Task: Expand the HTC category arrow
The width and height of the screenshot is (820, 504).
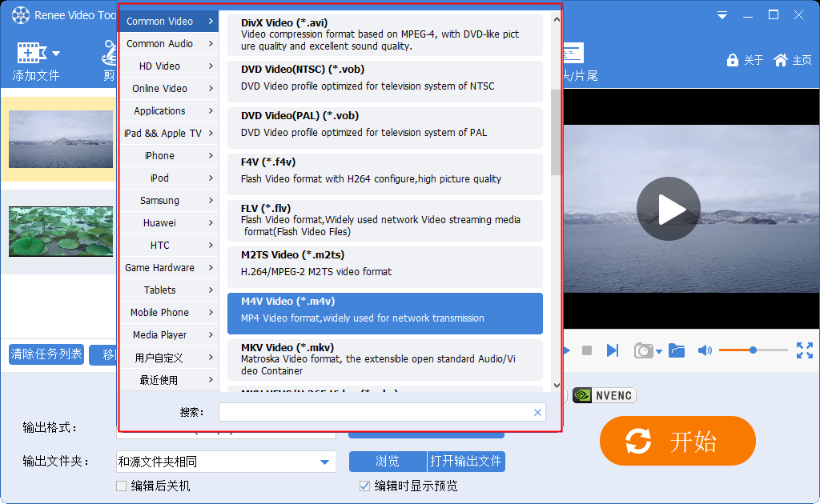Action: point(211,246)
